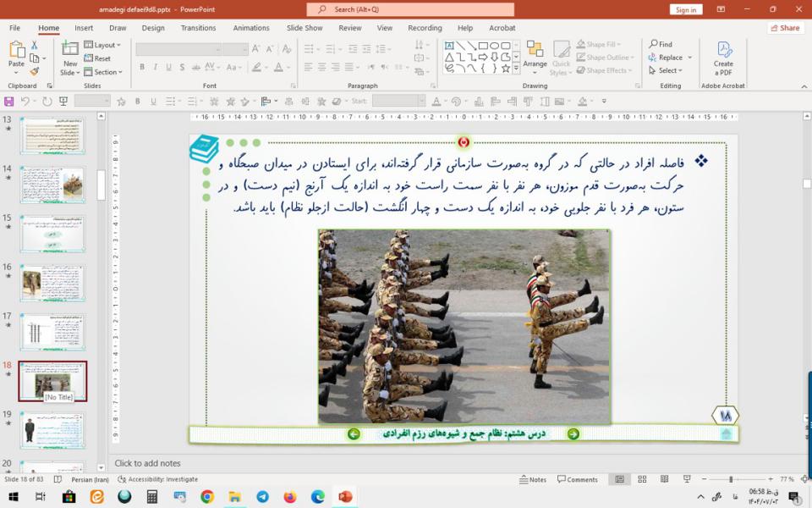
Task: Toggle the Notes pane button
Action: coord(533,479)
